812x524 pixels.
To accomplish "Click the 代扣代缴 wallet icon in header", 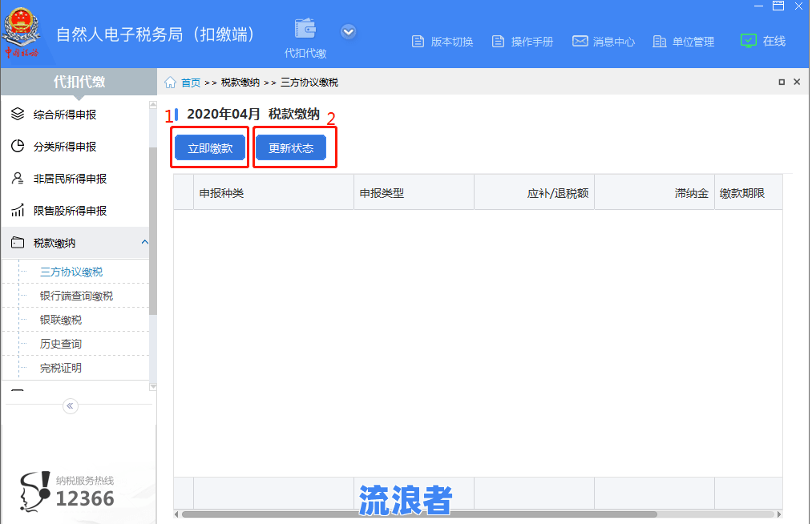I will pyautogui.click(x=305, y=29).
